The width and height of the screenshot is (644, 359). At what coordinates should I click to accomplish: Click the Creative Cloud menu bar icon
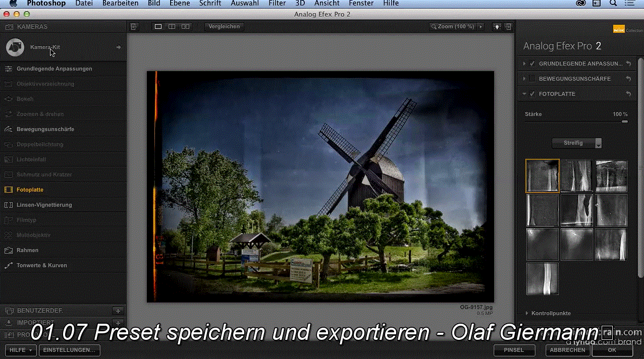(580, 4)
